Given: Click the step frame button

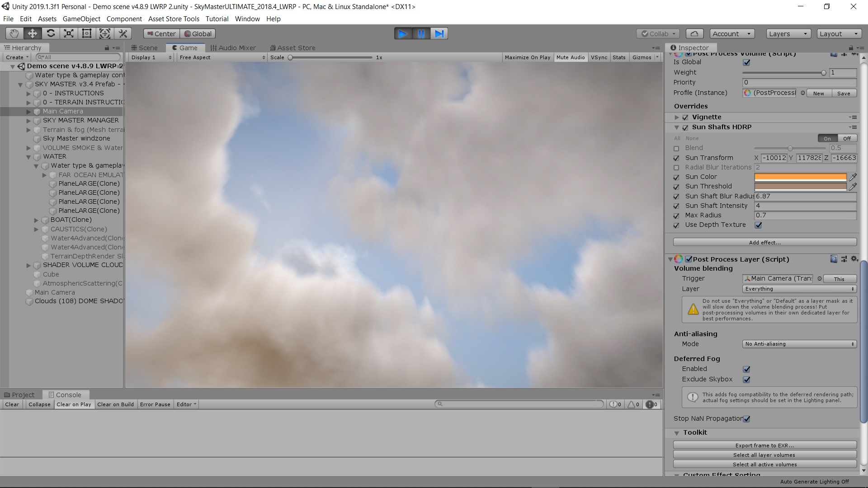Looking at the screenshot, I should coord(439,33).
